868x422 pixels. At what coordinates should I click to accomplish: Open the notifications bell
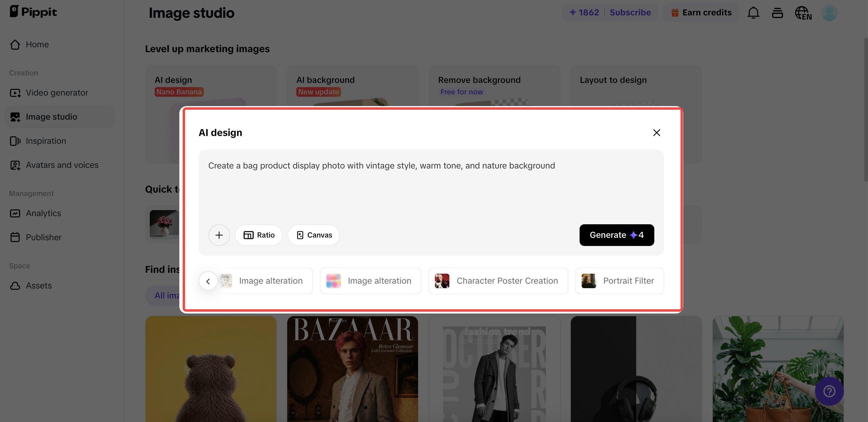tap(753, 13)
